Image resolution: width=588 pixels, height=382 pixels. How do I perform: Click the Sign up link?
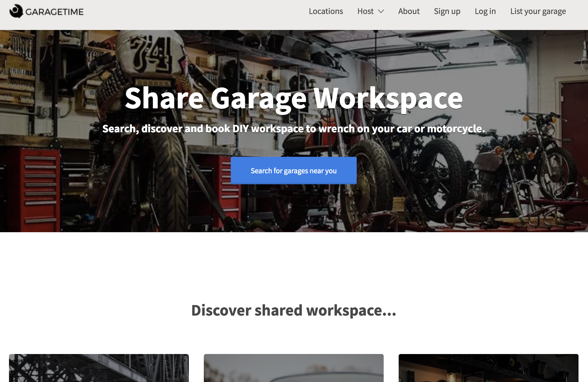447,11
